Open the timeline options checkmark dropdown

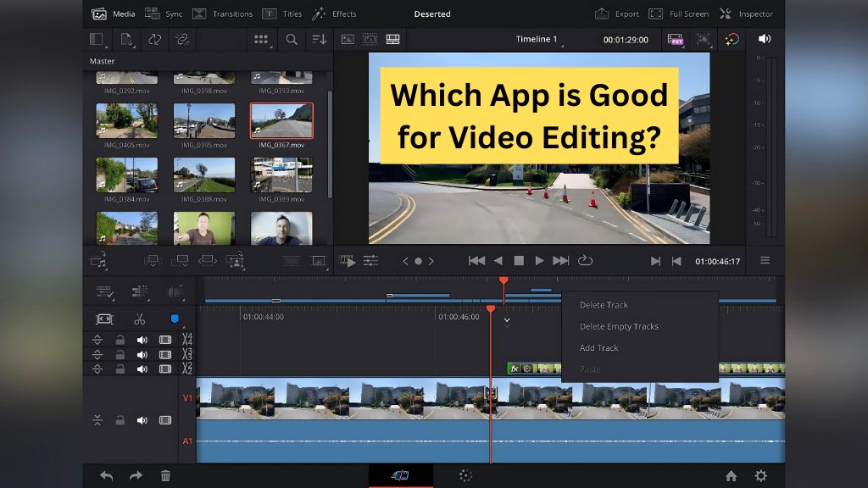[x=105, y=291]
